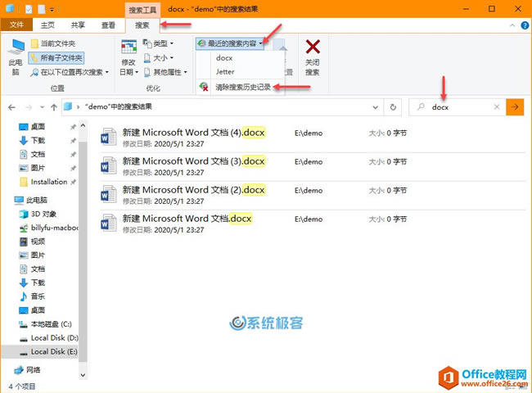Click the address bar path text
The image size is (532, 393).
point(118,107)
